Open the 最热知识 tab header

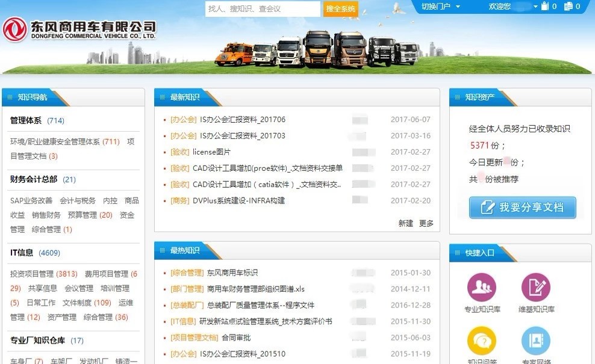pyautogui.click(x=184, y=250)
